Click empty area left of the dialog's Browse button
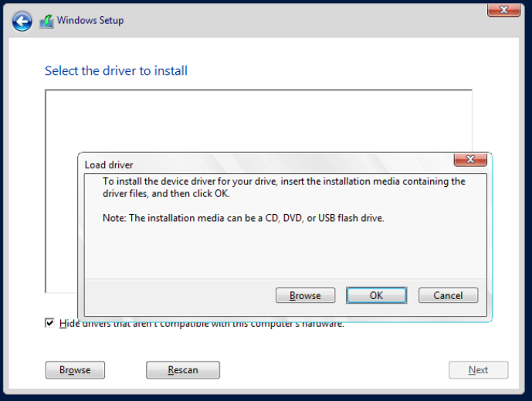The image size is (532, 401). pos(178,295)
